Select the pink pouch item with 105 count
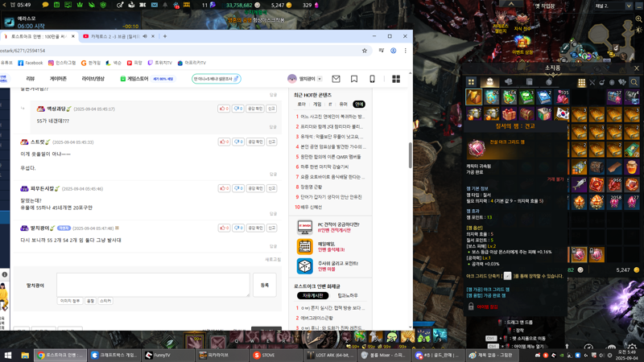The width and height of the screenshot is (644, 362). pos(562,97)
